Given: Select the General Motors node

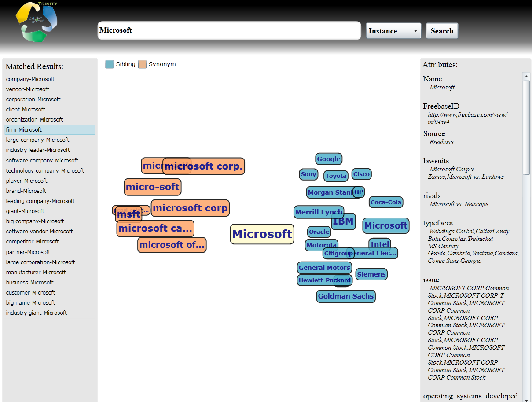Looking at the screenshot, I should [324, 268].
